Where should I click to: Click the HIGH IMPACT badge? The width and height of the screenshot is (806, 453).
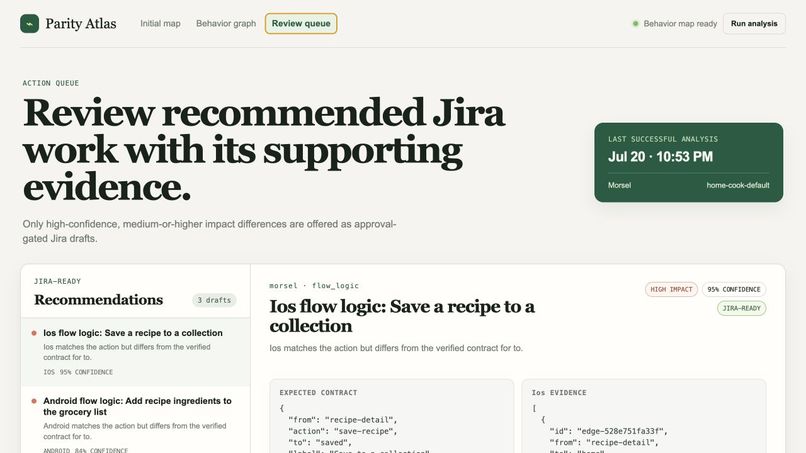tap(671, 289)
